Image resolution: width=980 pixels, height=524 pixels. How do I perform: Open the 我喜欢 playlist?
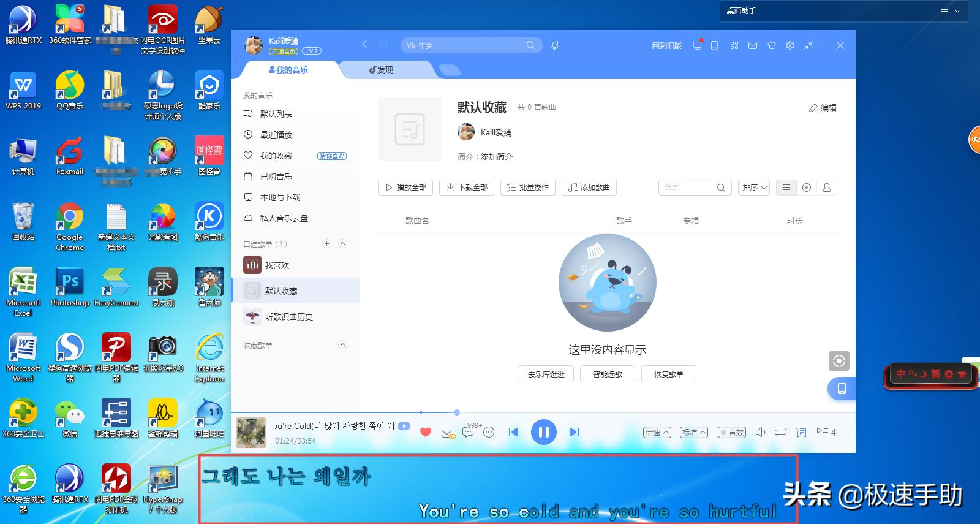pyautogui.click(x=295, y=265)
